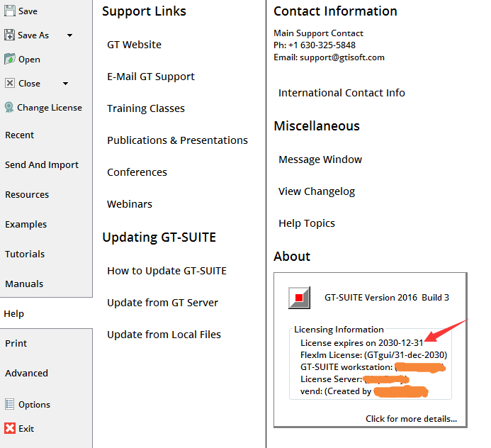491x448 pixels.
Task: Click How to Update GT-SUITE
Action: (167, 271)
